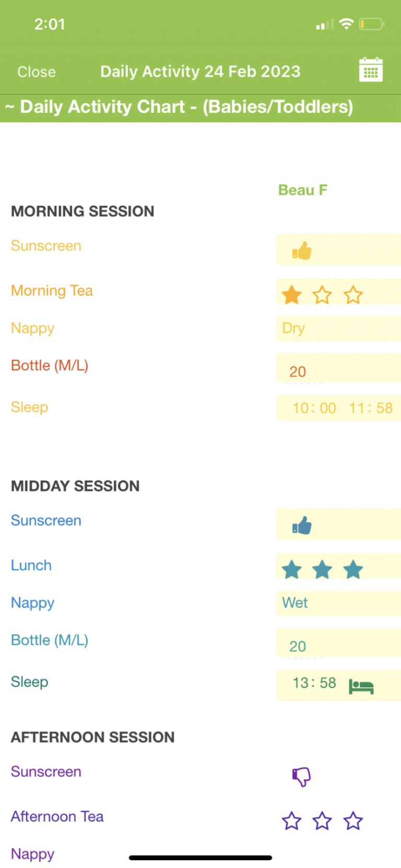
Task: Open the calendar date picker icon
Action: click(371, 70)
